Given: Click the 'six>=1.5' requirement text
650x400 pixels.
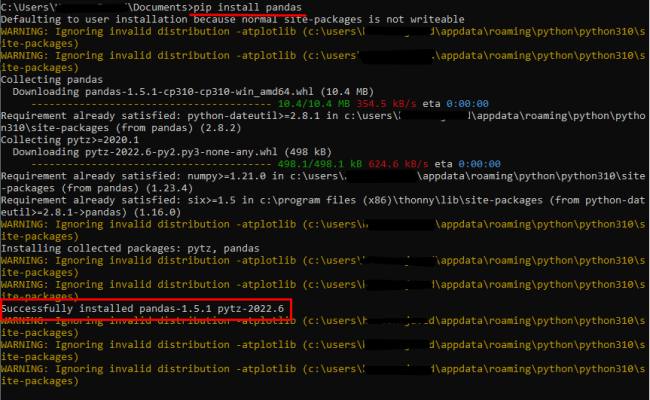Looking at the screenshot, I should pos(211,200).
